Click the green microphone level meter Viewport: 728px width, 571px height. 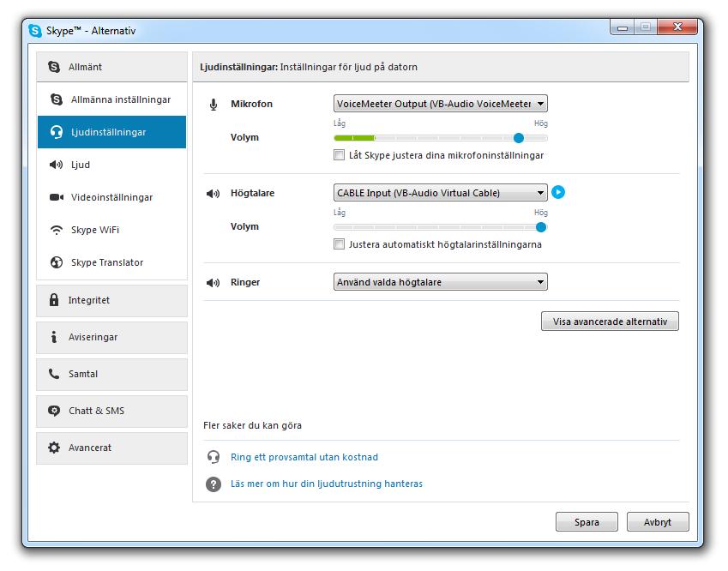(x=355, y=138)
